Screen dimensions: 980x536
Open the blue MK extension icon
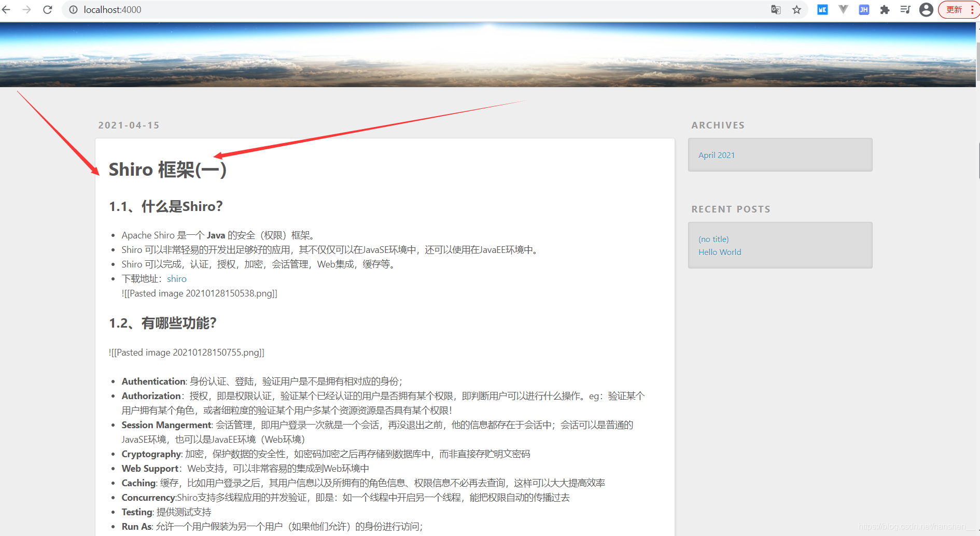click(822, 10)
